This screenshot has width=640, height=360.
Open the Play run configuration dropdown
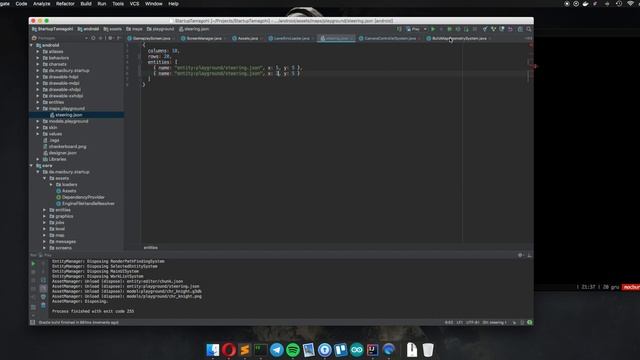pyautogui.click(x=416, y=29)
